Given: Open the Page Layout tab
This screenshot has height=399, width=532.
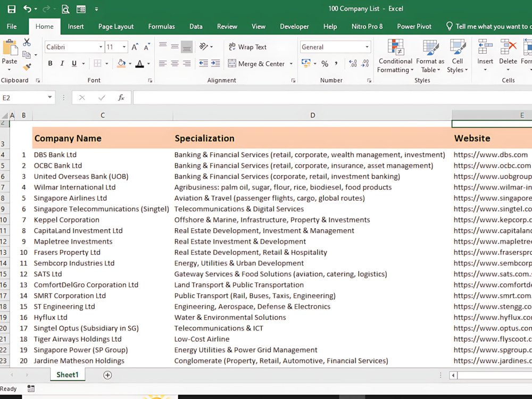Looking at the screenshot, I should (116, 27).
